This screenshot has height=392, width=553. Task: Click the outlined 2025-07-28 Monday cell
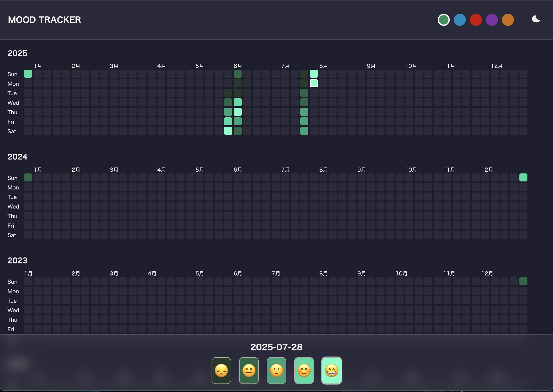pos(314,83)
